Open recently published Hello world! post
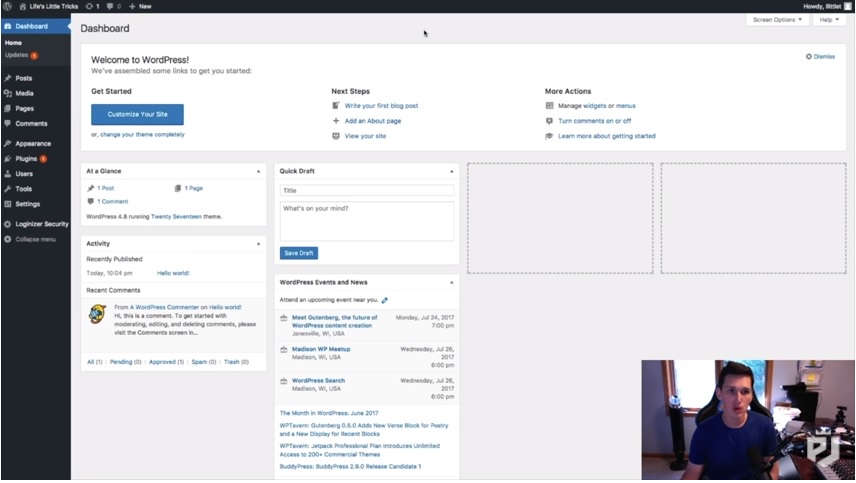 tap(173, 273)
